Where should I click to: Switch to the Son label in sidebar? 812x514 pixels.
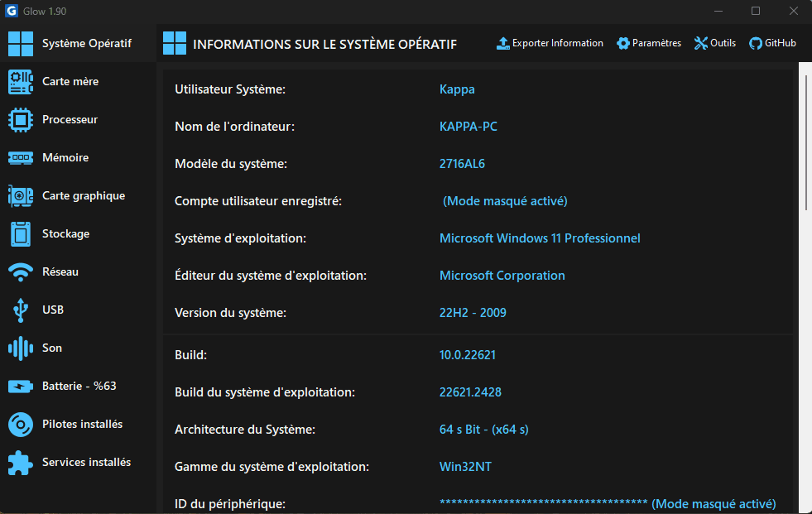point(52,348)
